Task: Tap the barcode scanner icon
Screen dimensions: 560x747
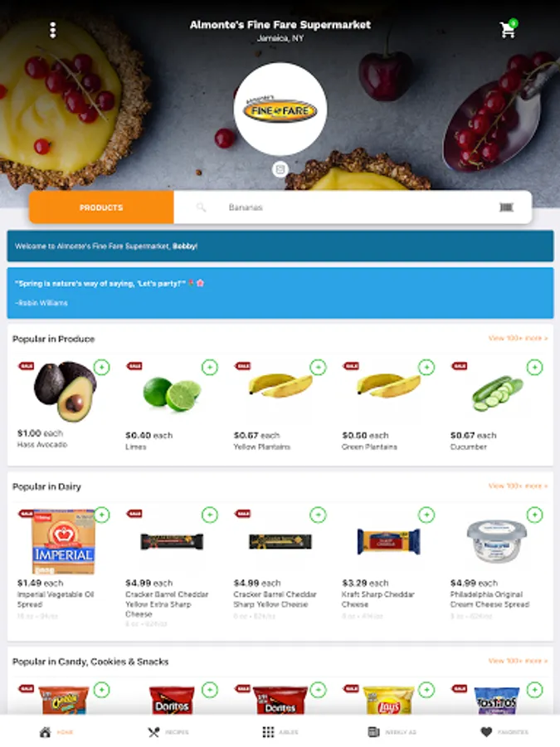Action: [x=506, y=207]
